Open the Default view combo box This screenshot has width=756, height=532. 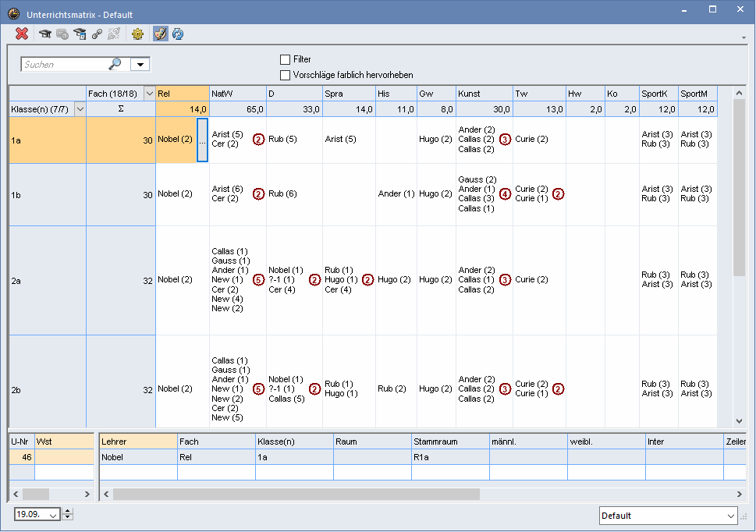click(669, 516)
